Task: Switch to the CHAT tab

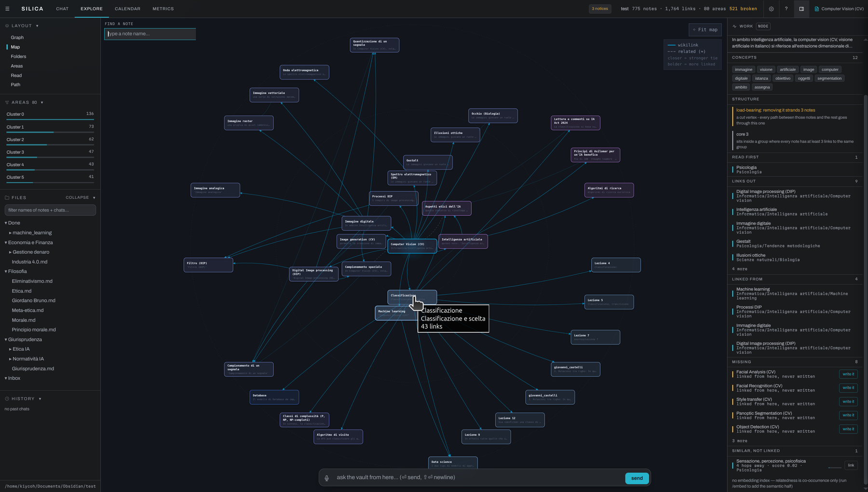Action: 62,9
